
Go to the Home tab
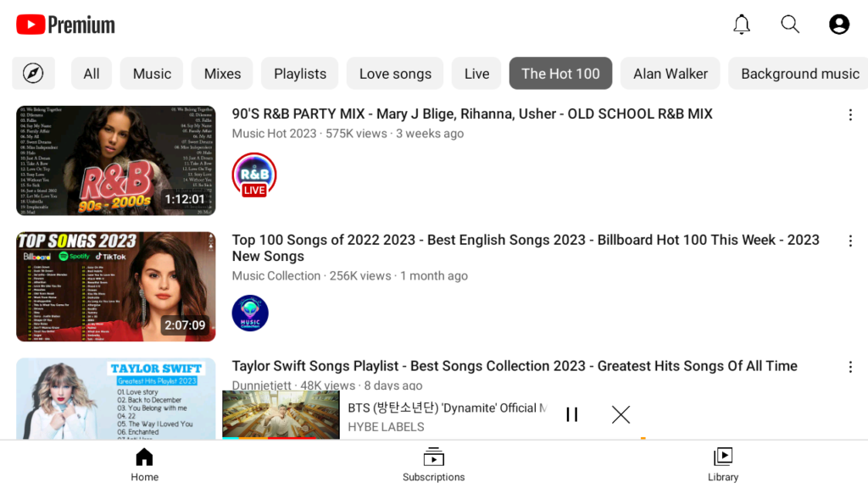point(144,465)
